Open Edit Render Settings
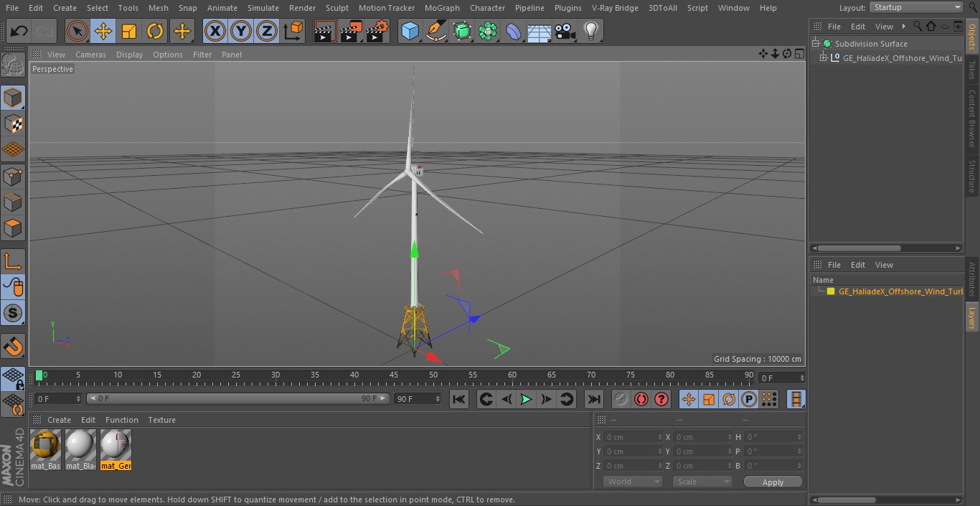Image resolution: width=980 pixels, height=506 pixels. (x=377, y=32)
